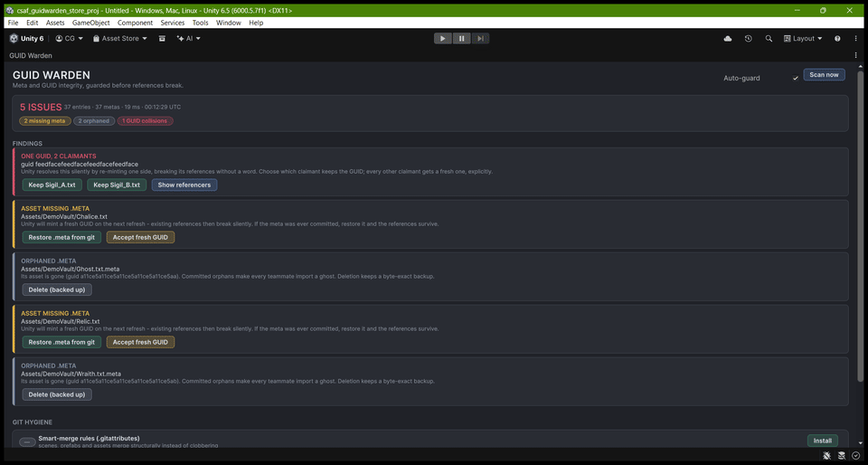Open the Assets menu
This screenshot has width=868, height=465.
pos(55,23)
